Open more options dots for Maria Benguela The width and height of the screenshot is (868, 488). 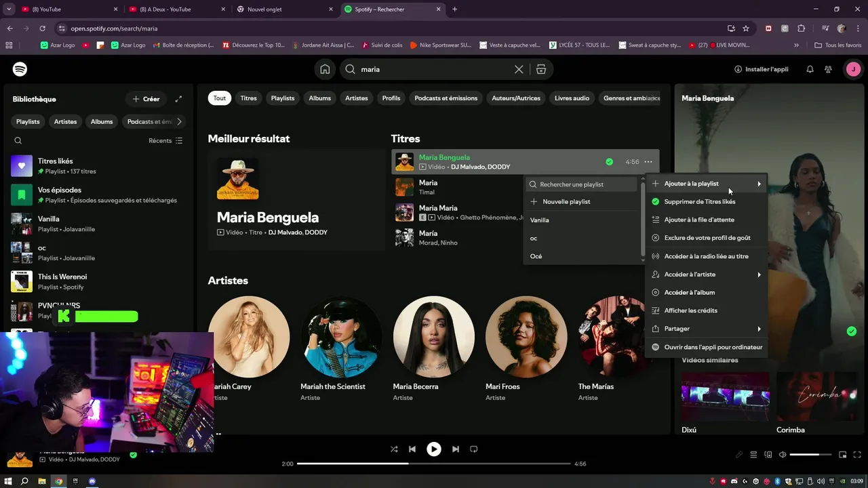pyautogui.click(x=648, y=162)
